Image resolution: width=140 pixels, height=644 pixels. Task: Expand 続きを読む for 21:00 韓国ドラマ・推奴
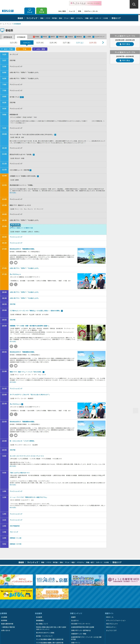point(13,382)
